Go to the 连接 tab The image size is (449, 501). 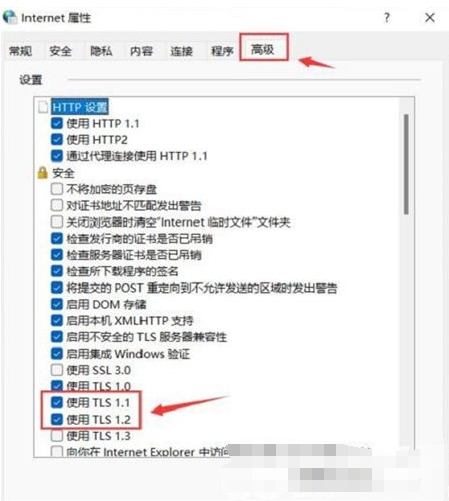(182, 51)
